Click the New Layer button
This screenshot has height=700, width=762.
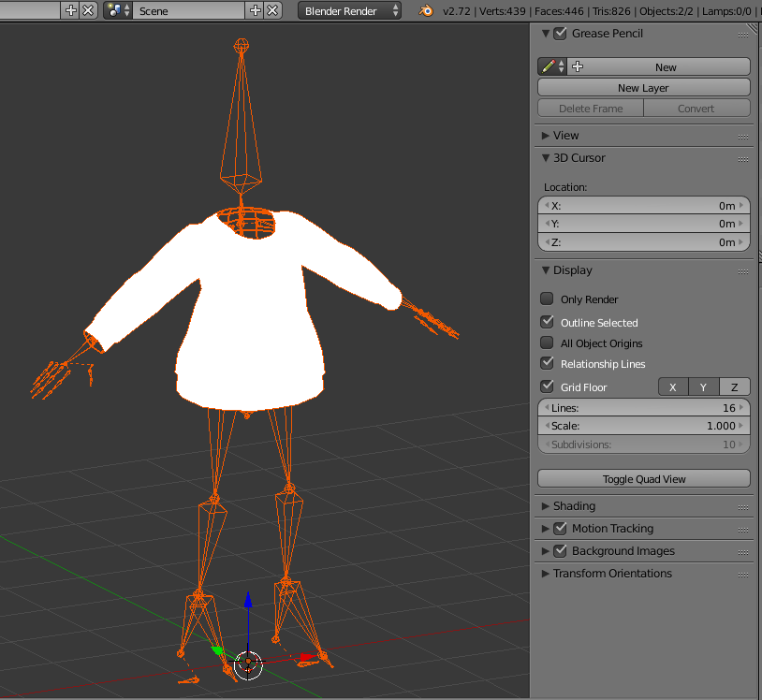(x=644, y=87)
